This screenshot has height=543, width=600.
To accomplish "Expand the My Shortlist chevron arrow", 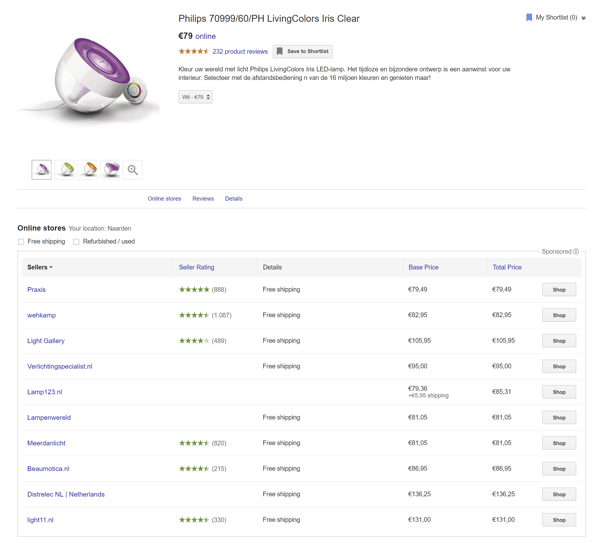I will click(x=583, y=18).
